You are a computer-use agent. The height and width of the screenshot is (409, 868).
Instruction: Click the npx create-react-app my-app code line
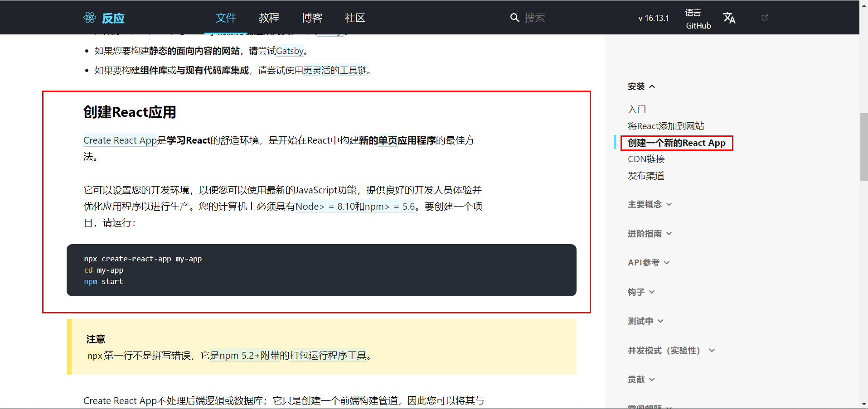[143, 259]
